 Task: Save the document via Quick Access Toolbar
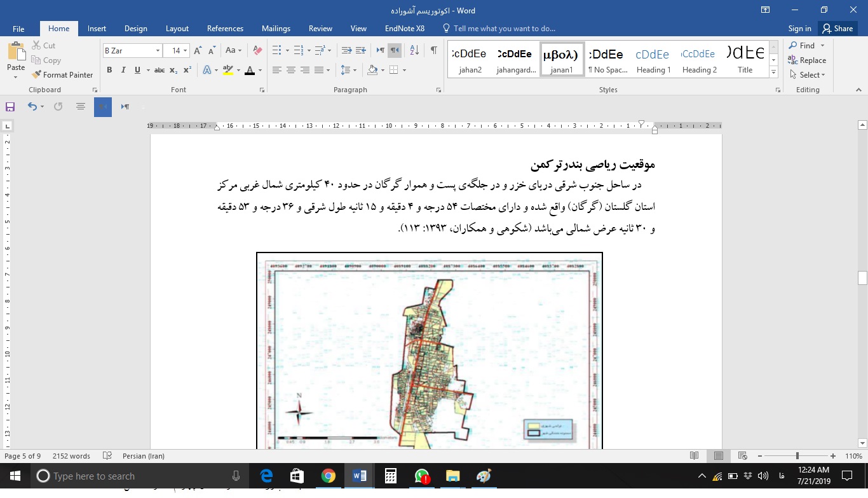coord(10,106)
